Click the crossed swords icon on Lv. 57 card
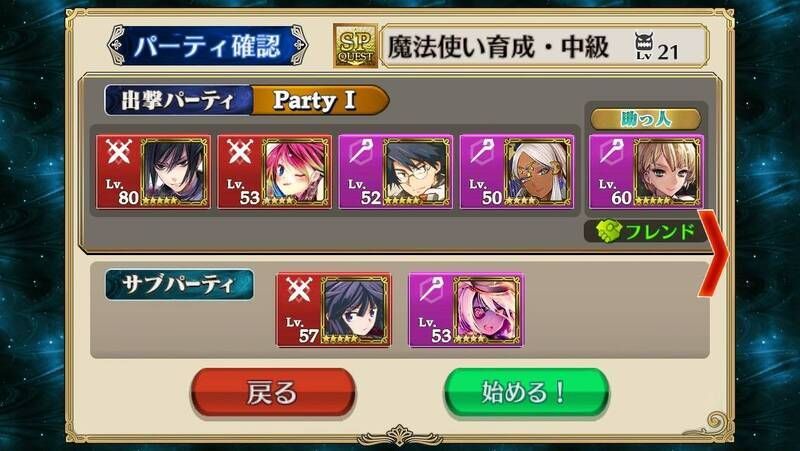 pyautogui.click(x=299, y=290)
